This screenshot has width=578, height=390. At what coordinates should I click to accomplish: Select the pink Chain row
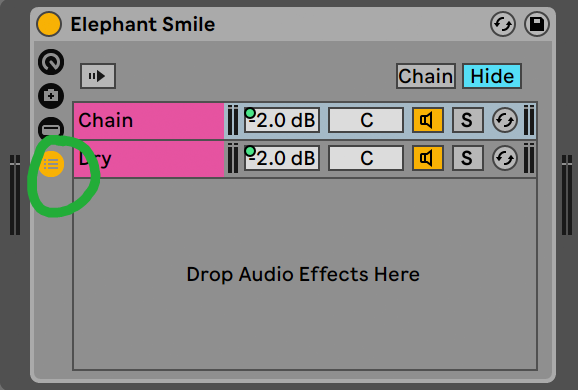[x=149, y=121]
